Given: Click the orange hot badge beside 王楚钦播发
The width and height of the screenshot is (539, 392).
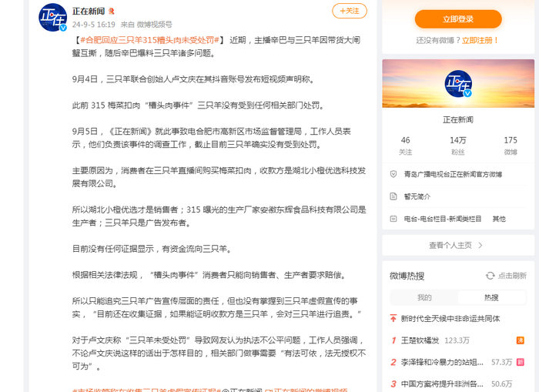Looking at the screenshot, I should click(520, 340).
